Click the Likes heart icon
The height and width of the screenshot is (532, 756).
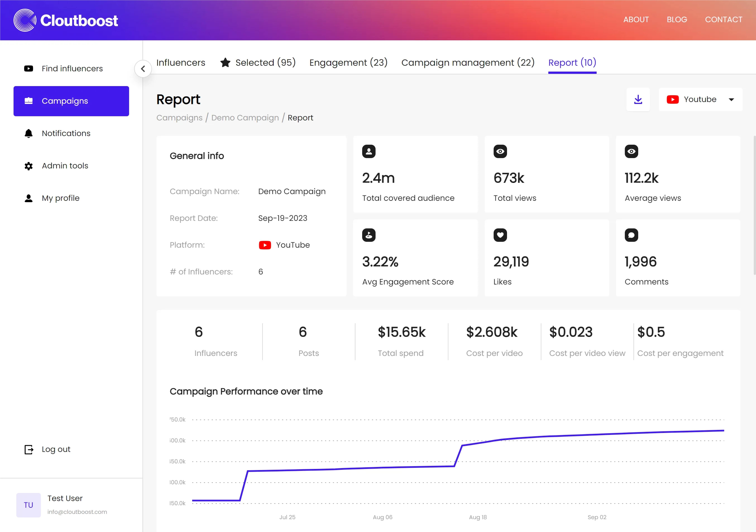[500, 235]
